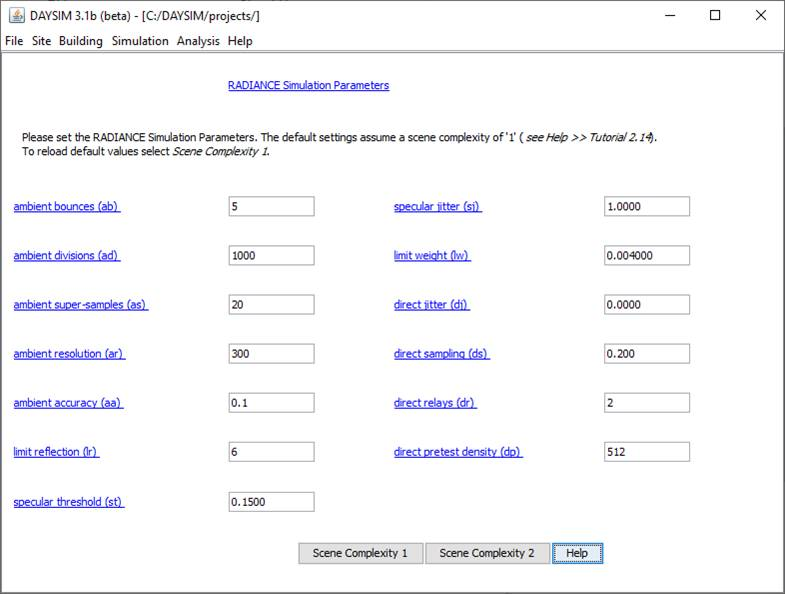Open the ambient divisions (ad) help link
The image size is (785, 594).
point(67,255)
